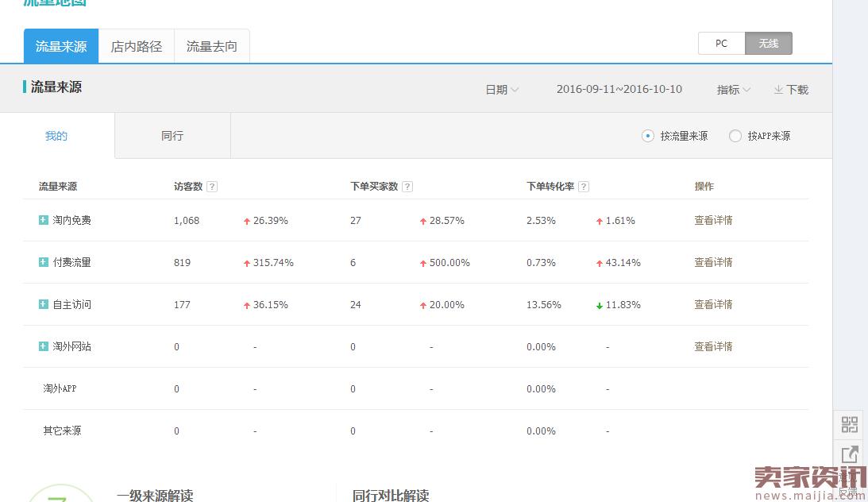The height and width of the screenshot is (502, 868).
Task: Open the 指标 dropdown
Action: (x=733, y=90)
